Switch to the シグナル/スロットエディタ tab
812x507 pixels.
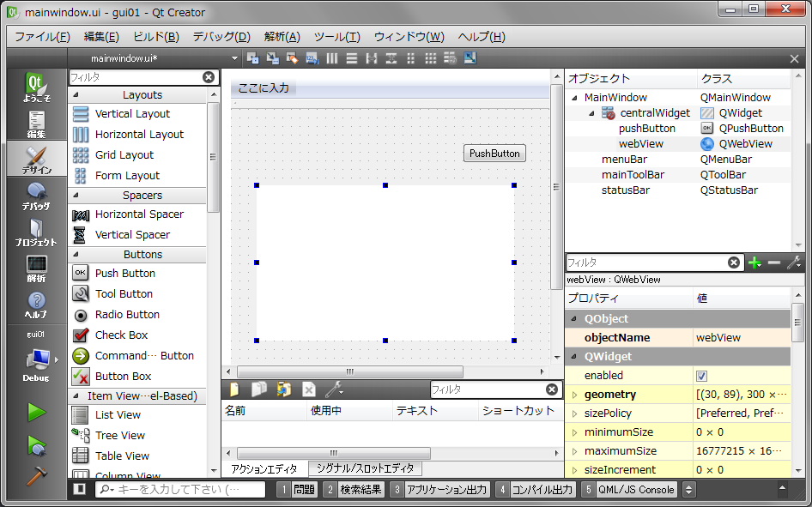[x=367, y=468]
